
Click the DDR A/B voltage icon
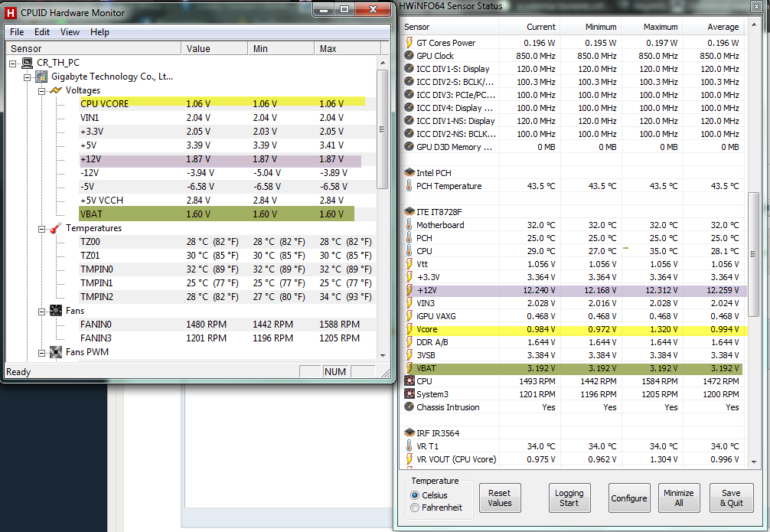point(409,342)
